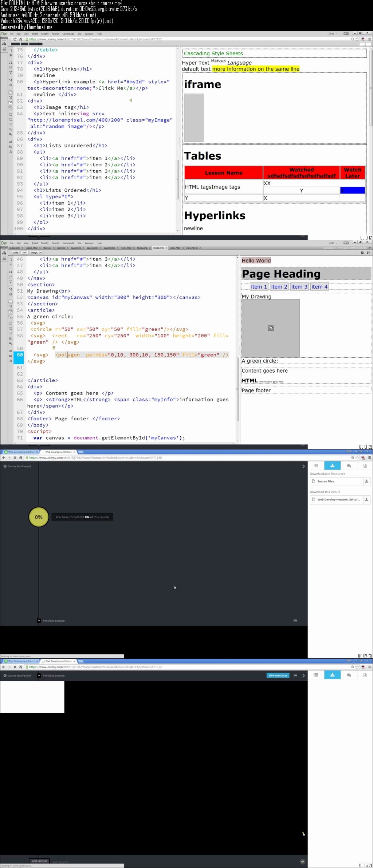This screenshot has width=373, height=868.
Task: Open Insert menu in Dreamweaver window showing Tables preview
Action: (x=35, y=34)
